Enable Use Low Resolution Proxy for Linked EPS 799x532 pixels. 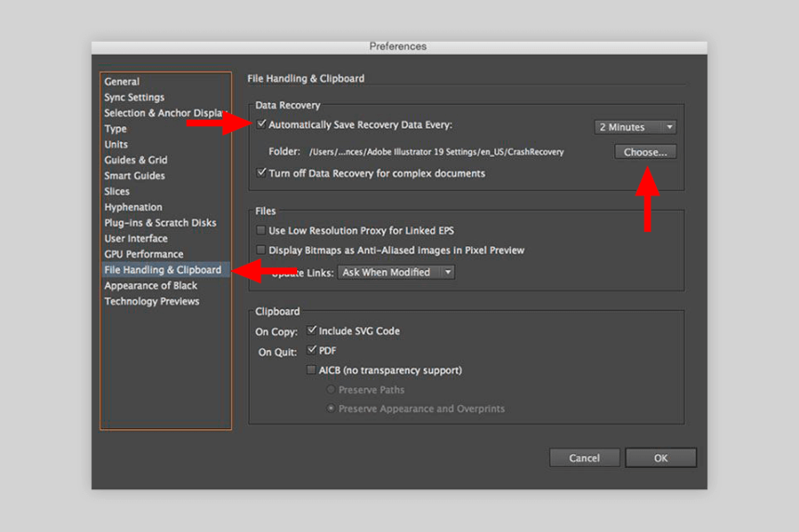click(261, 230)
